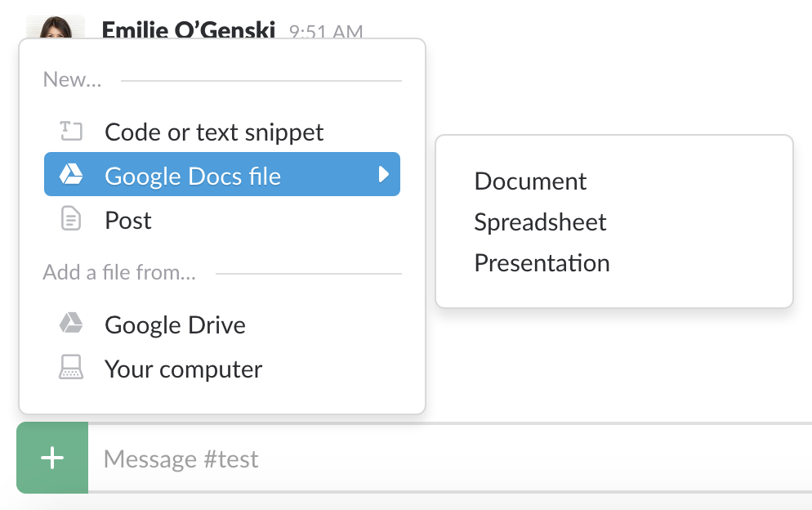Screen dimensions: 812x510
Task: Click the laptop icon for Your computer
Action: click(x=71, y=367)
